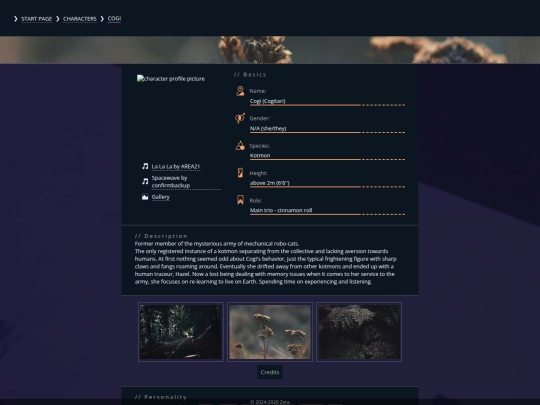540x405 pixels.
Task: Open the START PAGE breadcrumb link
Action: [37, 19]
